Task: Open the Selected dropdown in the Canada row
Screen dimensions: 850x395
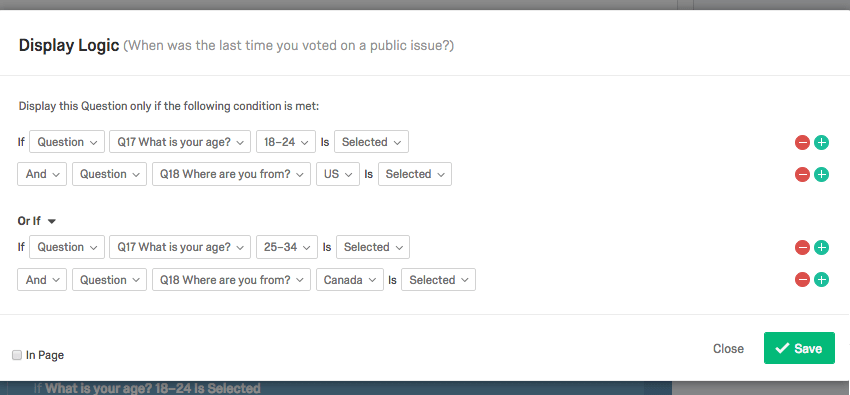Action: [438, 280]
